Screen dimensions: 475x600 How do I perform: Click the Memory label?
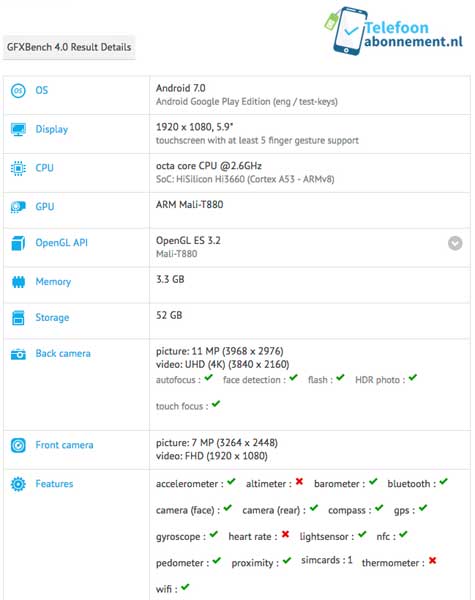[53, 282]
